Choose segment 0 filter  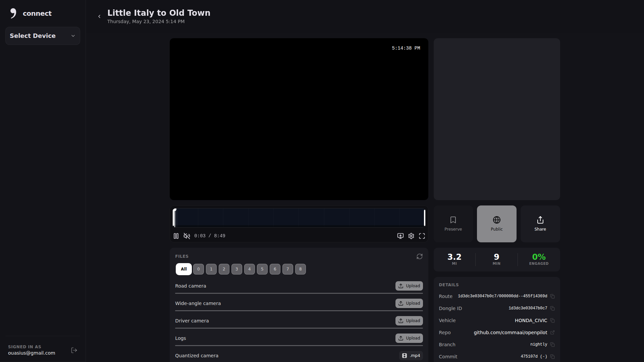click(x=199, y=269)
